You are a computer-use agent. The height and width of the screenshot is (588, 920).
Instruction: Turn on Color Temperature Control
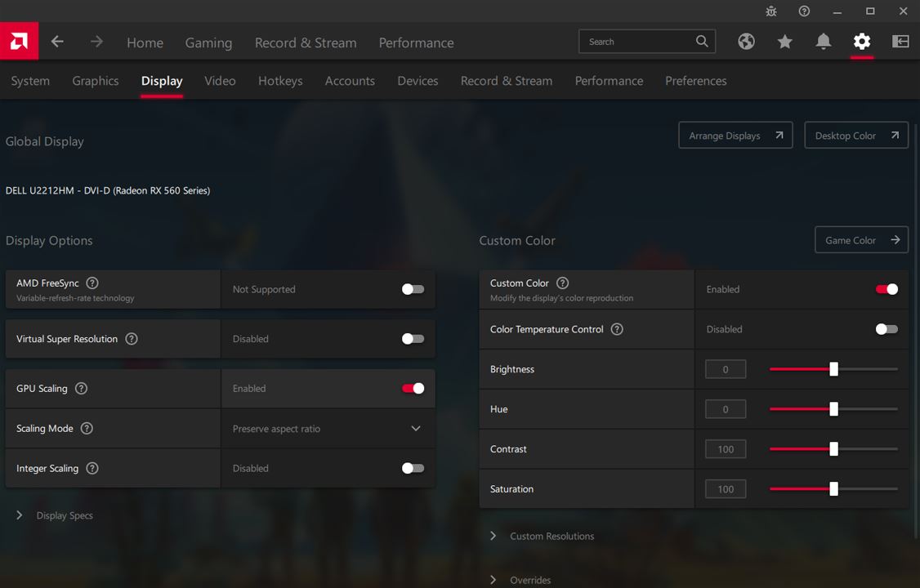(x=886, y=329)
